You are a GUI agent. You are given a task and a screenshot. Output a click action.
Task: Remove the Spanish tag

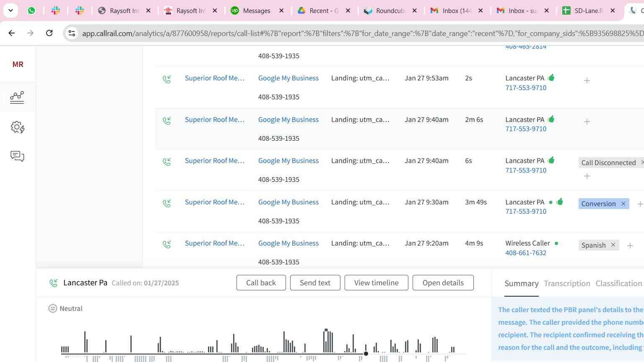pos(613,245)
